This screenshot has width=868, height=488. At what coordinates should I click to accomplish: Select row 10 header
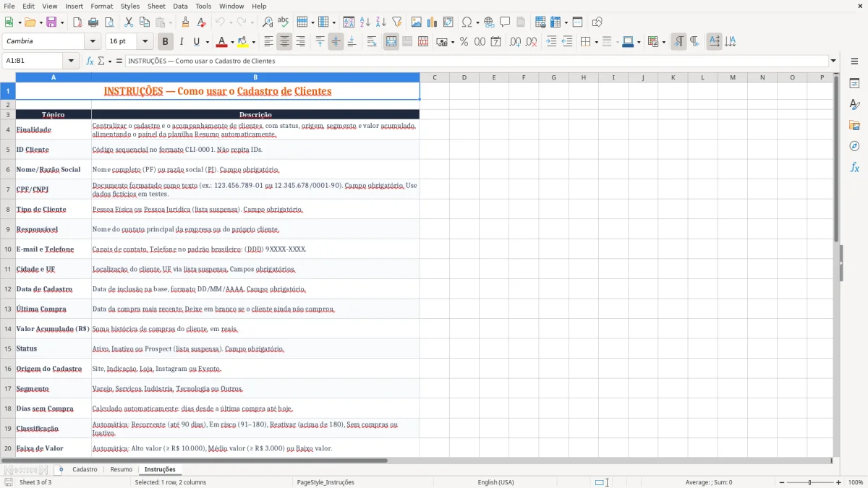(x=8, y=249)
